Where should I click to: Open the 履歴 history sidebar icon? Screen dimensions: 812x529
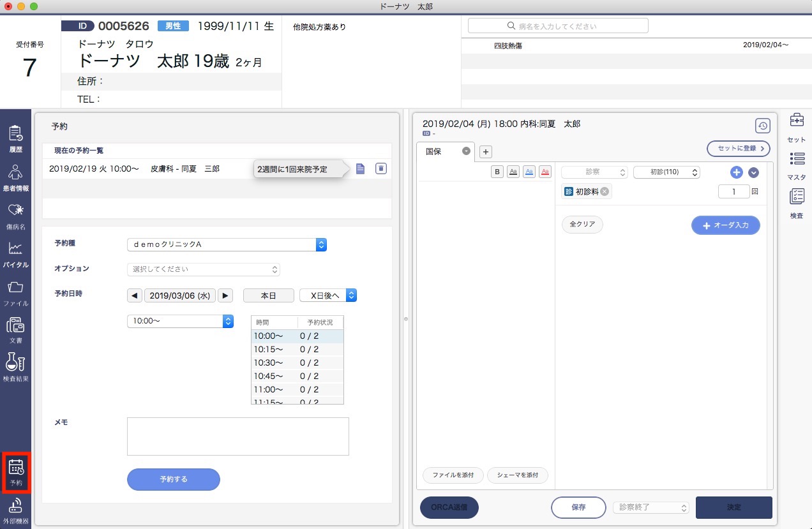click(15, 138)
